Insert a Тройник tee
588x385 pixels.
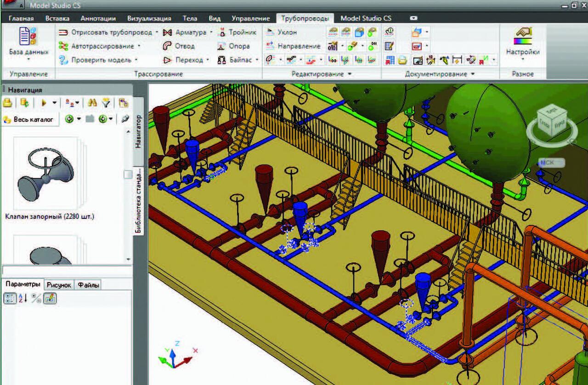[237, 32]
